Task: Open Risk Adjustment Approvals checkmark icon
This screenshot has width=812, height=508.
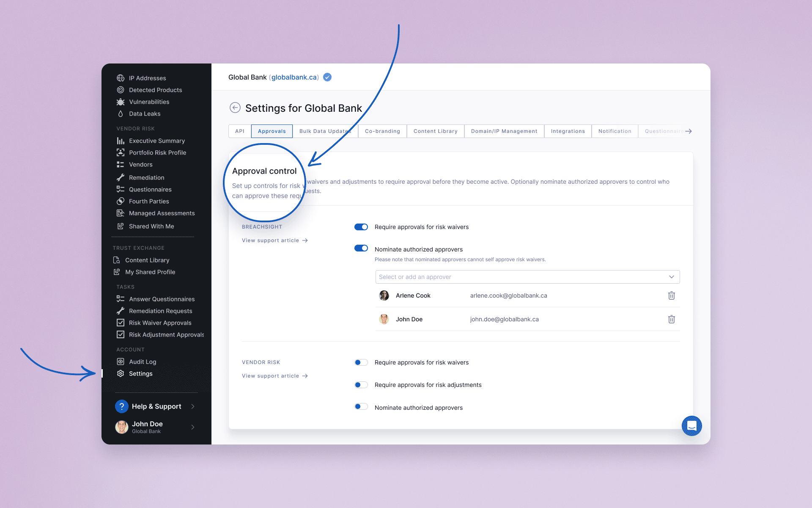Action: click(x=121, y=334)
